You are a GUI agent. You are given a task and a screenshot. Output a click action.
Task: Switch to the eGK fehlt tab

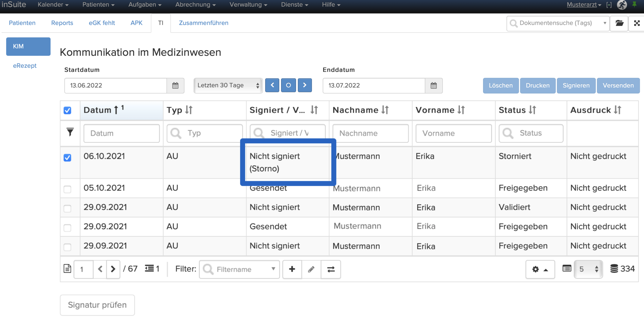[x=102, y=23]
